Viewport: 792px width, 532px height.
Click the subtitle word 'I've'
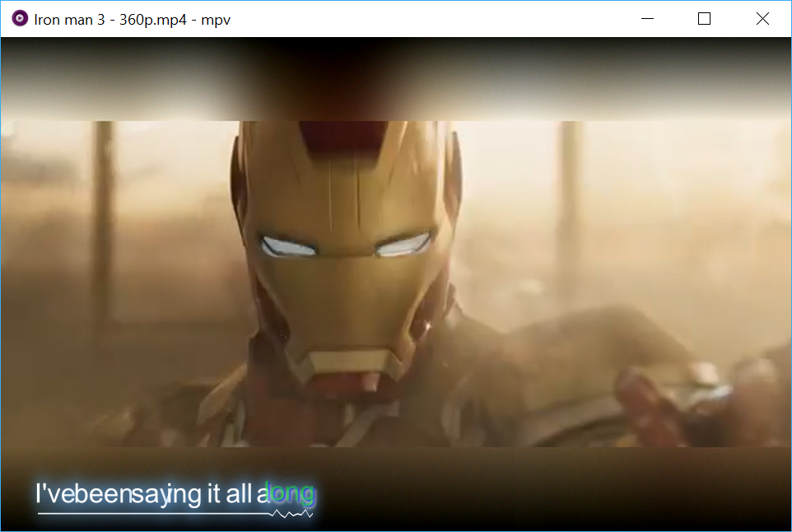49,494
